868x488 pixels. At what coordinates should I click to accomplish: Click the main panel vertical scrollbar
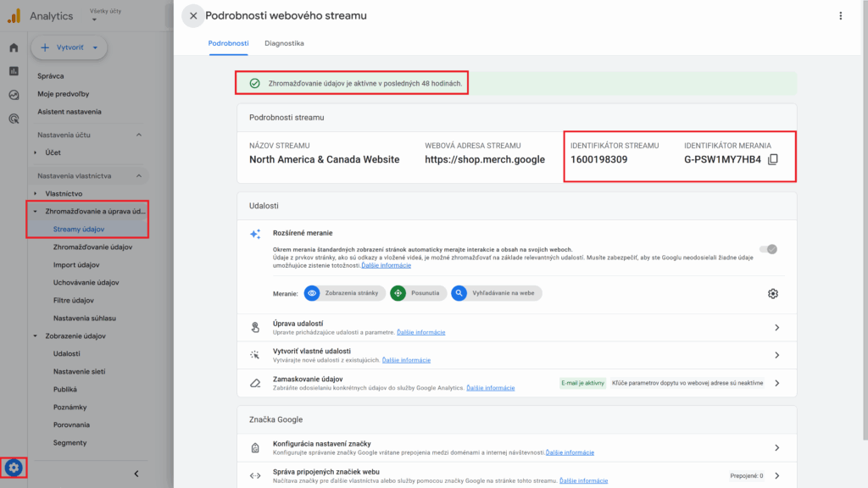pyautogui.click(x=864, y=221)
